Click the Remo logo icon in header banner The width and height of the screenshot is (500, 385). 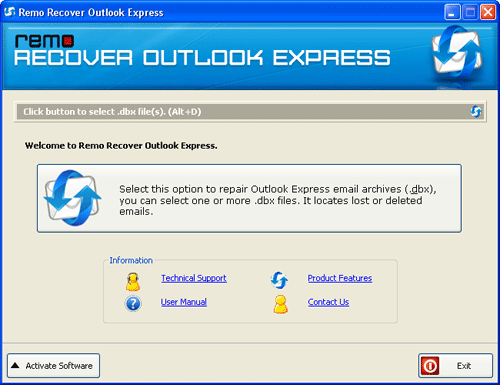click(457, 53)
